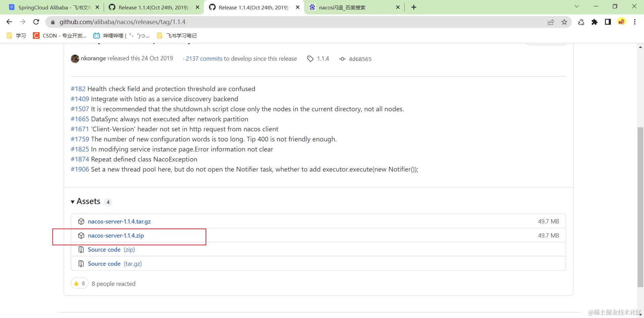Click file-zip icon beside Source code (tar.gz)

pos(81,264)
